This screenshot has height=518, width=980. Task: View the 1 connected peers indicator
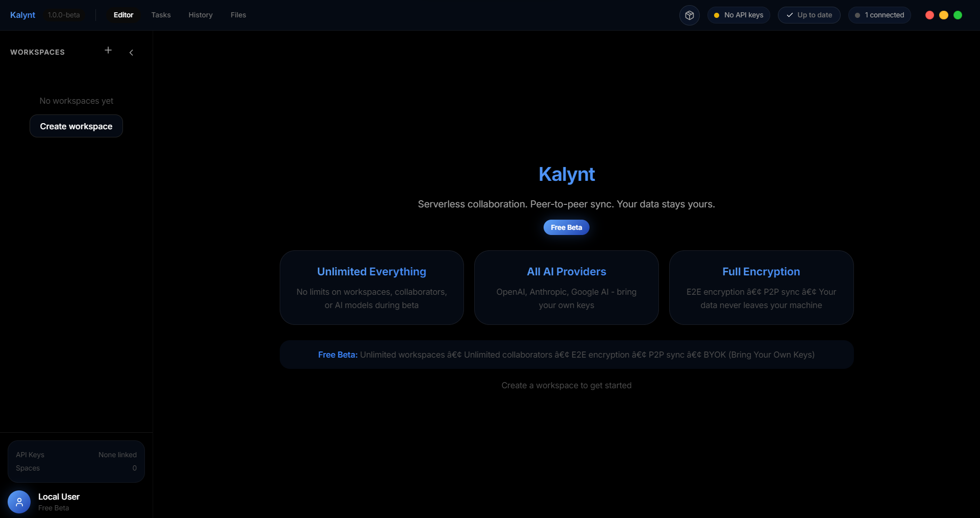(x=879, y=15)
